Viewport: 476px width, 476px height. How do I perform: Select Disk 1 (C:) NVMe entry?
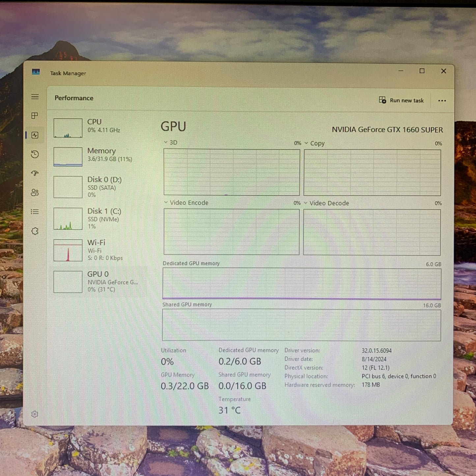click(x=99, y=219)
